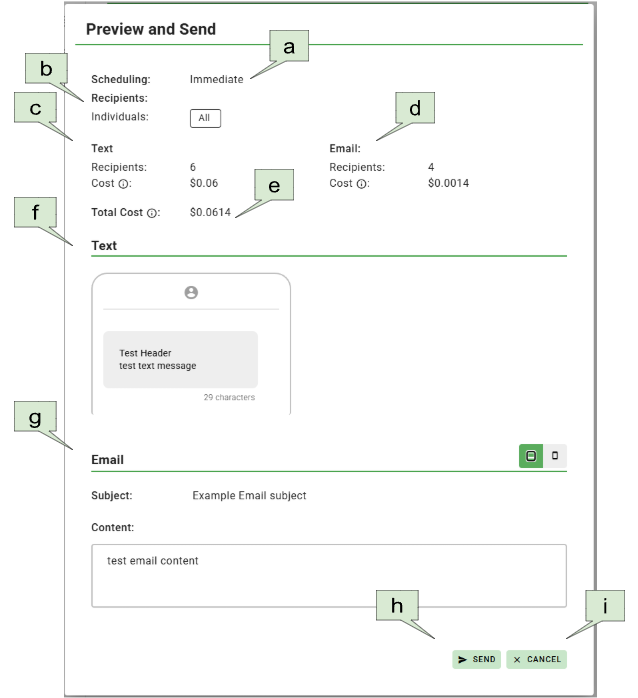Switch email preview to desktop view

point(531,456)
